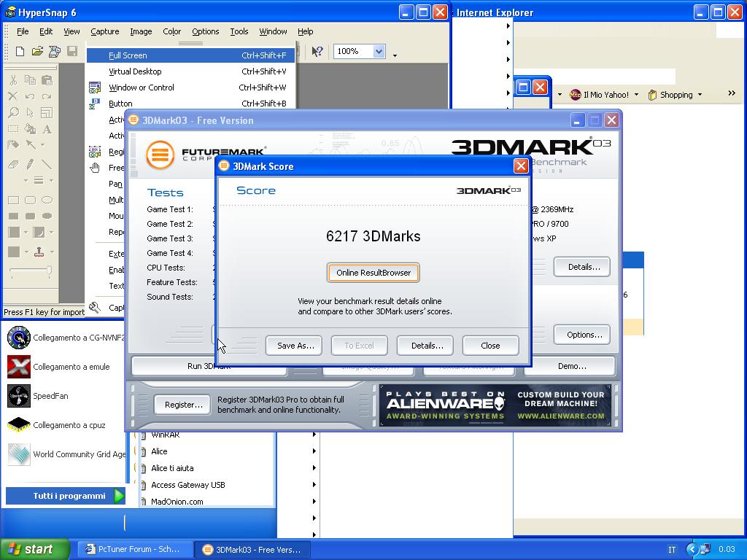Select the magnifier Zoom tool
747x560 pixels.
point(13,112)
